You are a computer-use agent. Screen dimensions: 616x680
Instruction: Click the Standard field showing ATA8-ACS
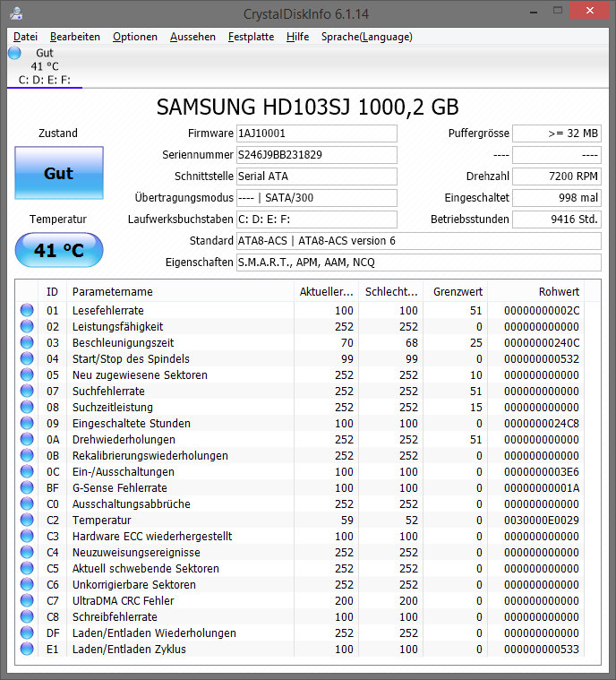coord(419,241)
